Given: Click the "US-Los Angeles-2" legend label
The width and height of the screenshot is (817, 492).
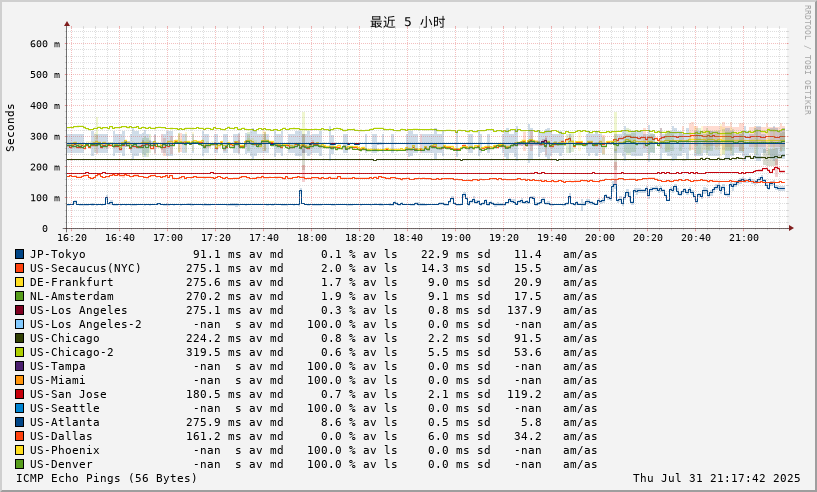Looking at the screenshot, I should 85,324.
